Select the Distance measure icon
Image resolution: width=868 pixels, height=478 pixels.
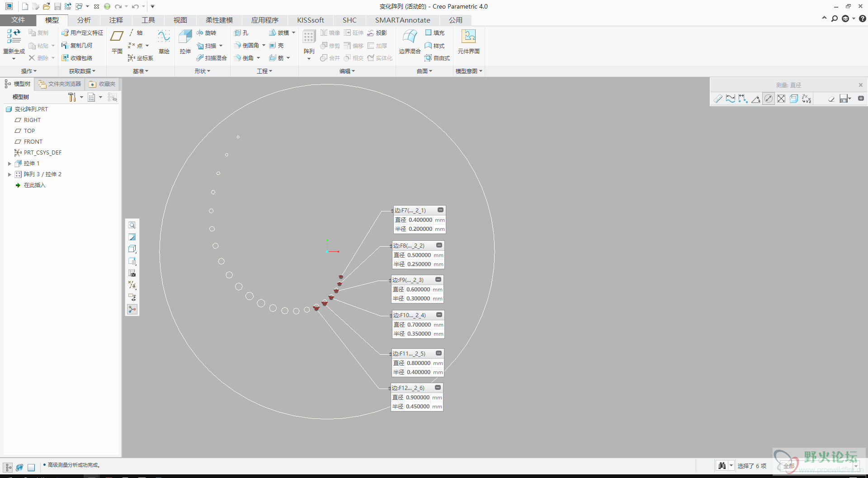(743, 98)
